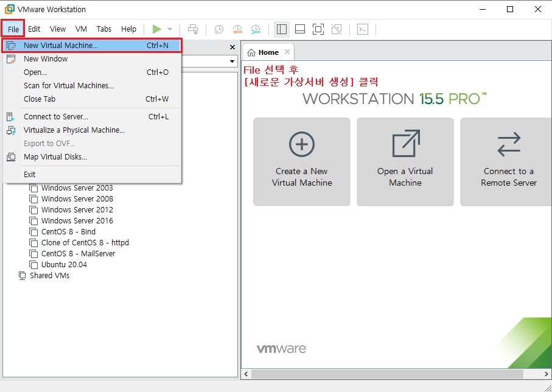Select Scan for Virtual Machines...
Viewport: 552px width, 392px height.
93,86
